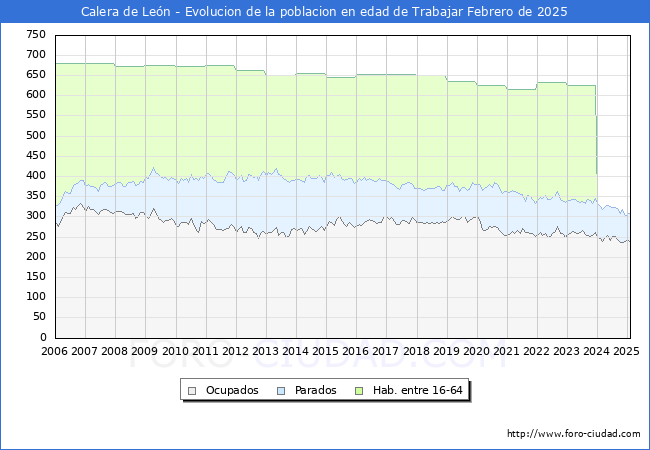Click the 150 y-axis value
650x450 pixels.
pyautogui.click(x=36, y=276)
